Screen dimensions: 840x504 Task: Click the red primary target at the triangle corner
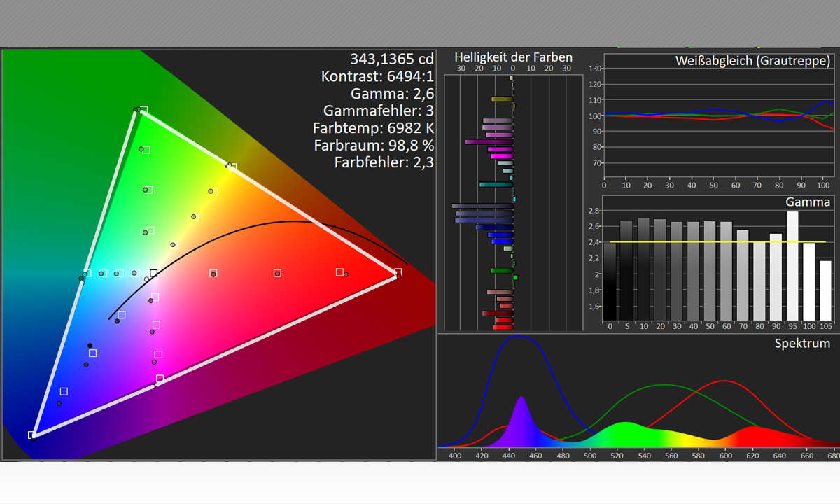click(x=398, y=272)
